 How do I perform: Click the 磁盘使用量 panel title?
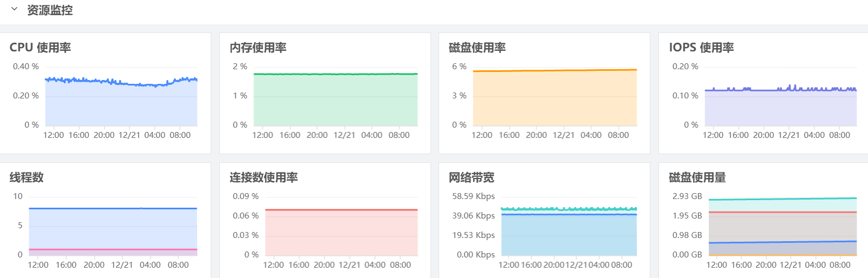click(697, 177)
